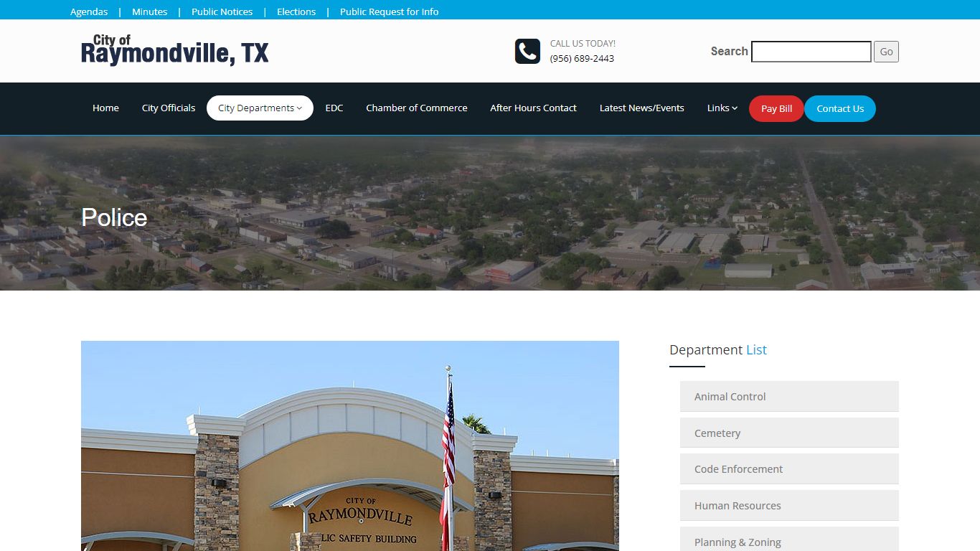Expand the City Departments dropdown
Screen dimensions: 980x551
[x=260, y=108]
